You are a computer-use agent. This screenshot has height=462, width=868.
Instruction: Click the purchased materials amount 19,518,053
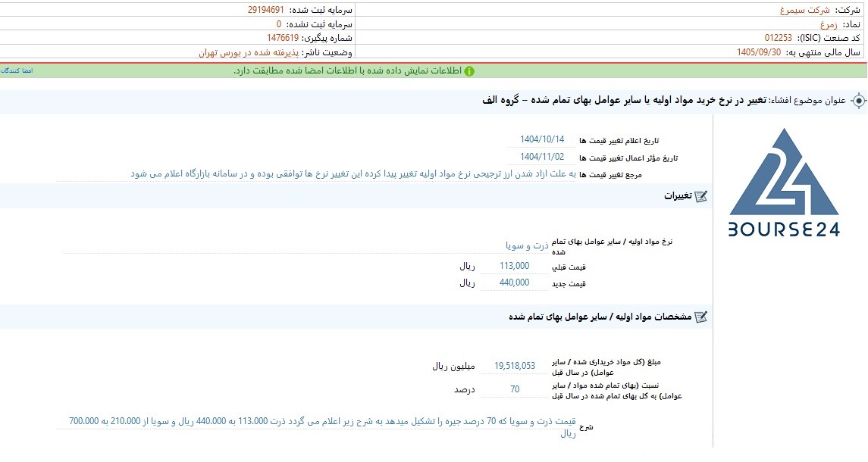click(x=515, y=366)
